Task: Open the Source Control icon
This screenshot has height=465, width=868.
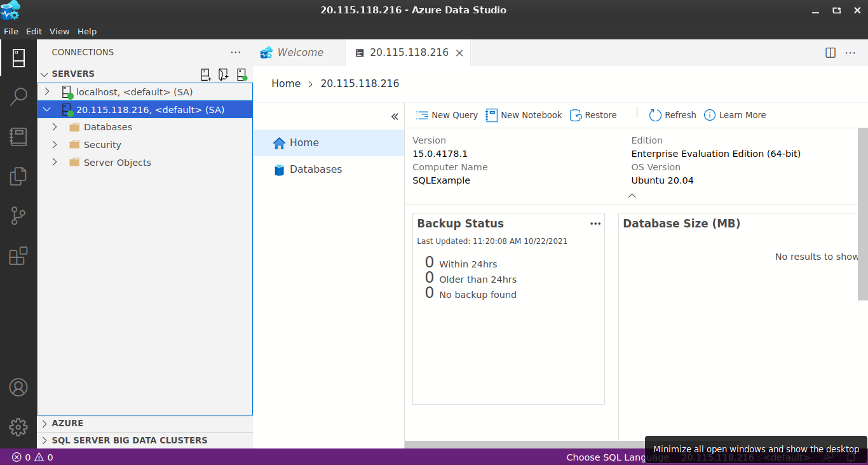Action: (x=18, y=216)
